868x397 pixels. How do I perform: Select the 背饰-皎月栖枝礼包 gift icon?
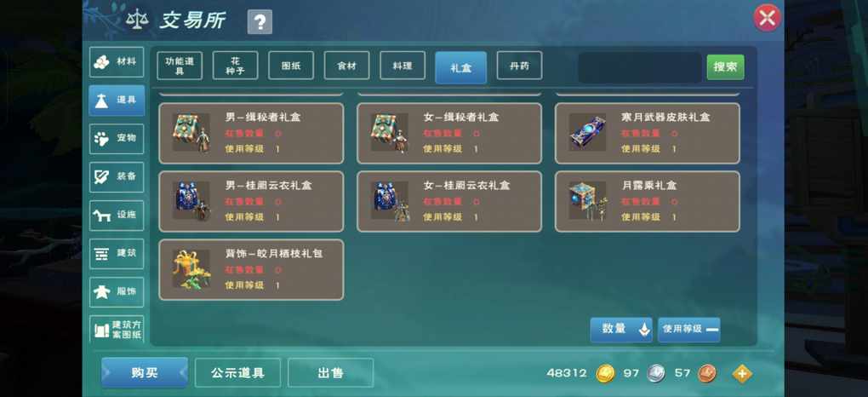(191, 268)
